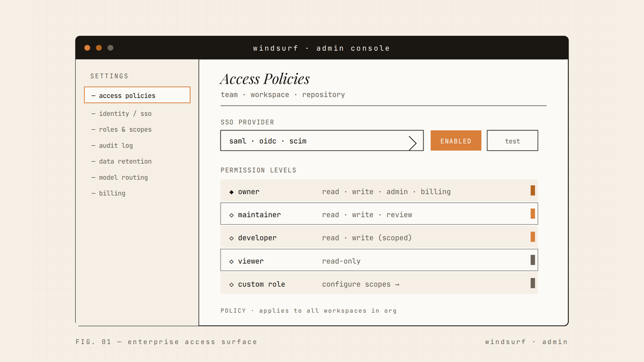Click the read · write · review text
This screenshot has height=362, width=644.
point(367,215)
